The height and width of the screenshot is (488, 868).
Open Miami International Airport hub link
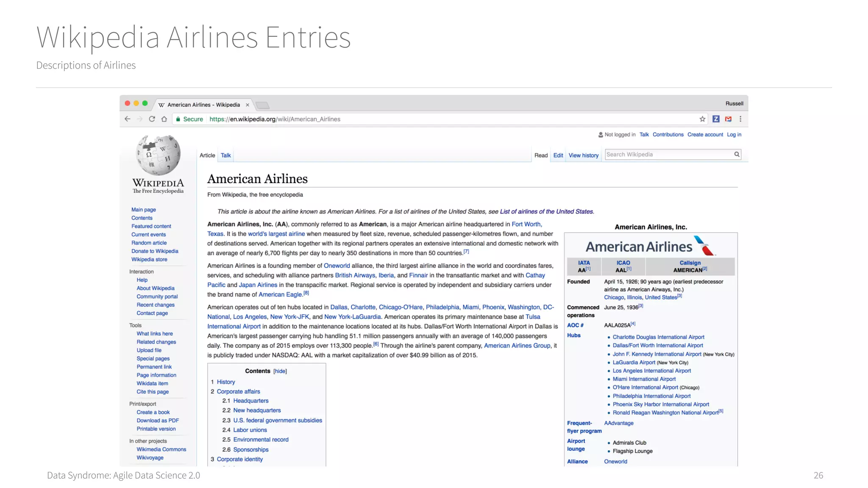click(644, 379)
